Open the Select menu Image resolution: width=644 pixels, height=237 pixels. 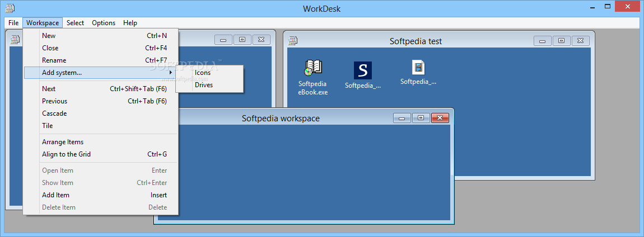[x=75, y=23]
